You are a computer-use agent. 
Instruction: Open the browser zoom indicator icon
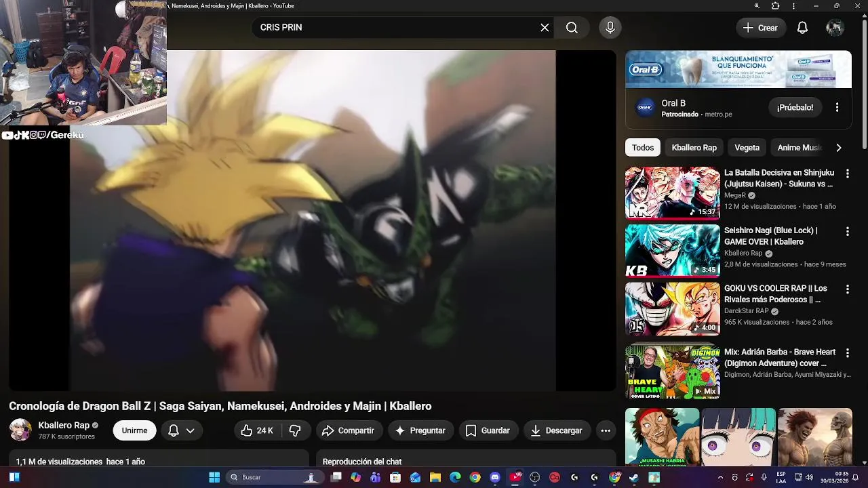(757, 6)
